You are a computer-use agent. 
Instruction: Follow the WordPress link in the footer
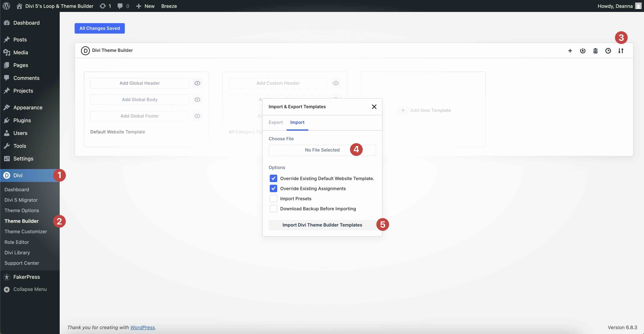click(143, 327)
